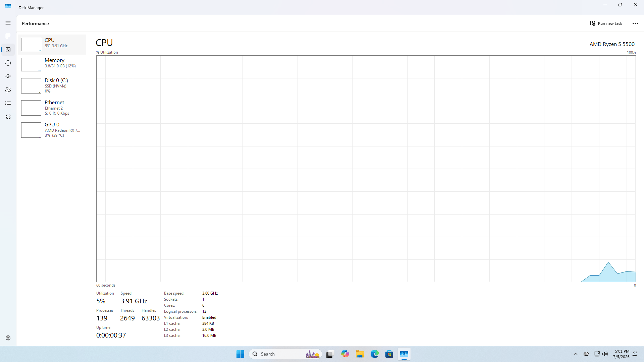The image size is (644, 362).
Task: Click the network status tray icon
Action: 597,354
